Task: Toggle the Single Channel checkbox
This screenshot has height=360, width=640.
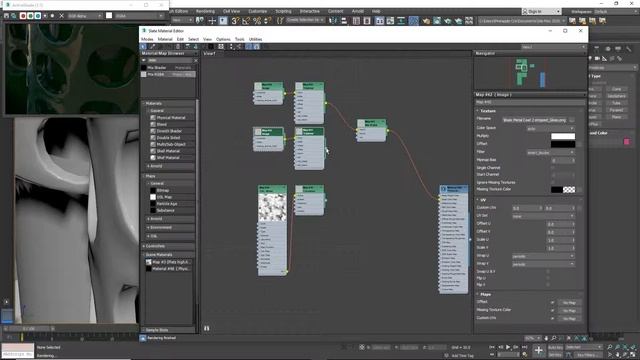Action: pos(553,167)
